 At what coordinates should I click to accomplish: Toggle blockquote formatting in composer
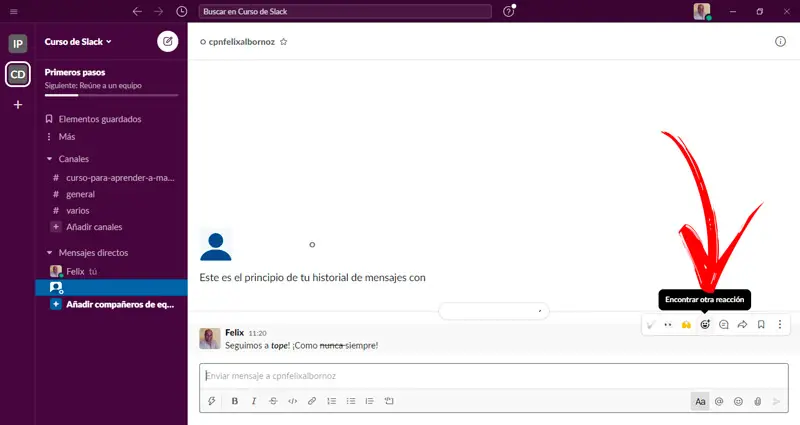[x=370, y=401]
